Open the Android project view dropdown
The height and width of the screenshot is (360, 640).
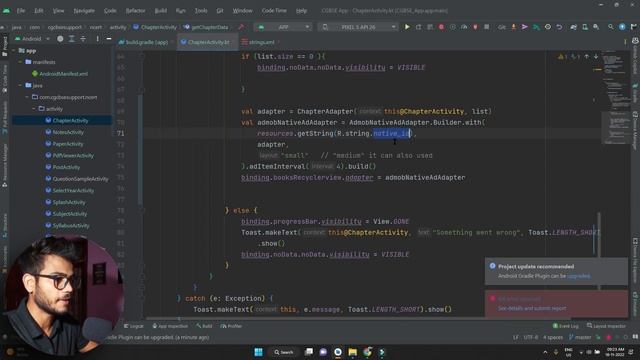tap(32, 39)
